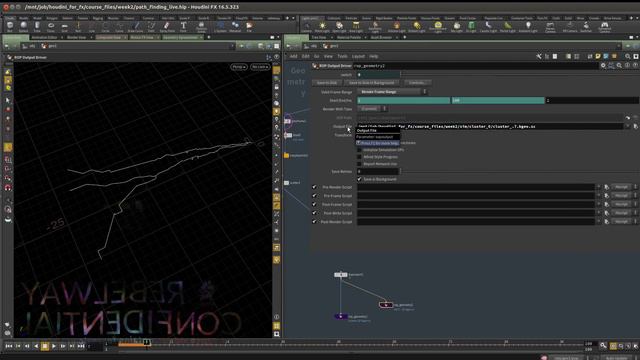Select the highlighted rop_geometry2 node
Screen dimensions: 640x360
(386, 305)
